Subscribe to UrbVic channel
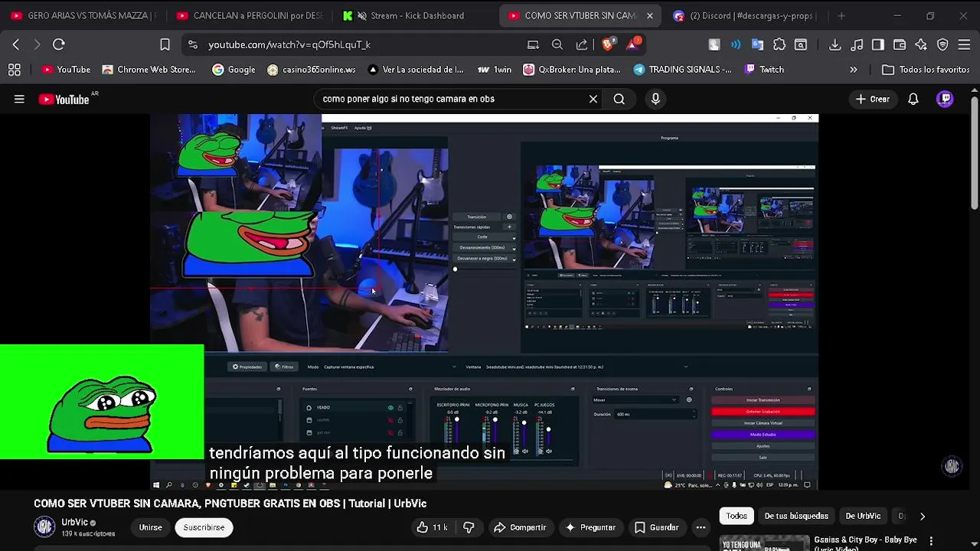 coord(204,527)
